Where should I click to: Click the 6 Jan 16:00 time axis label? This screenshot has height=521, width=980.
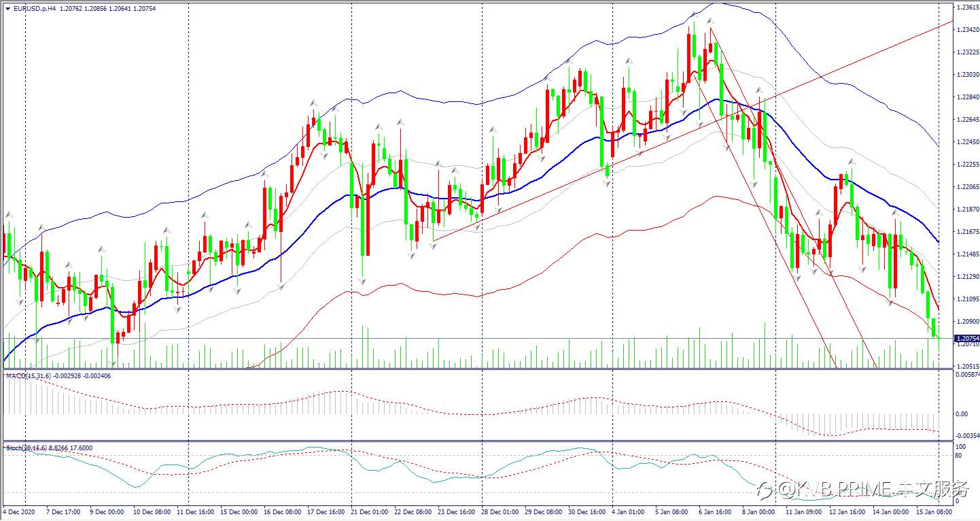[715, 512]
